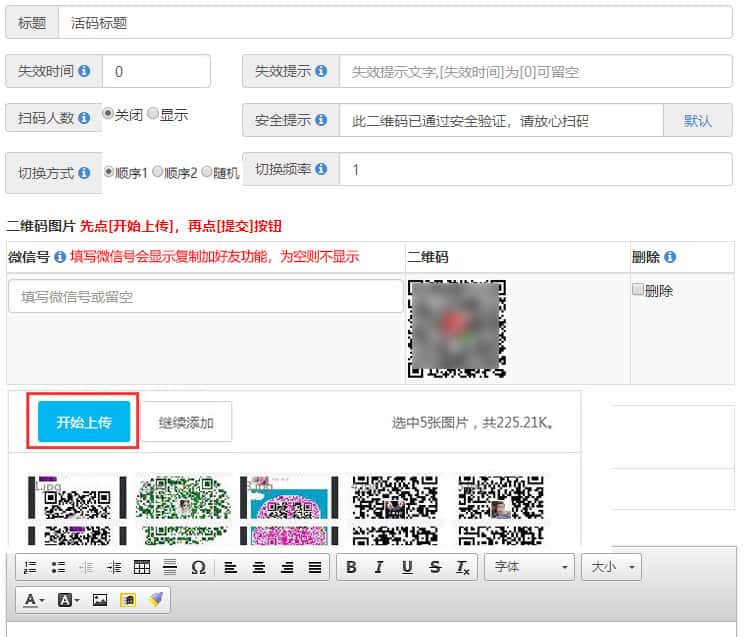Click the blurred QR code image in table

(457, 329)
